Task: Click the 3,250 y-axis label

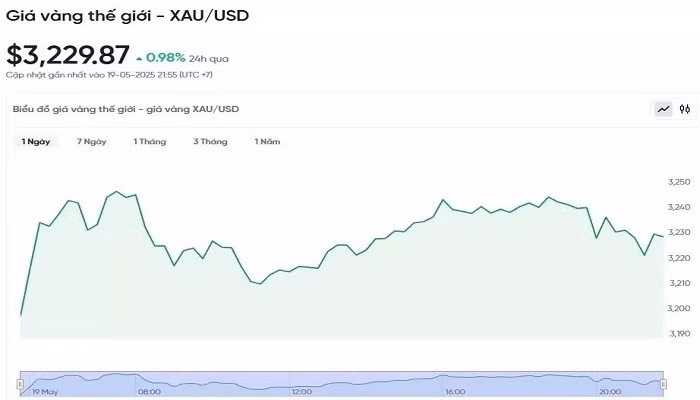Action: tap(678, 182)
